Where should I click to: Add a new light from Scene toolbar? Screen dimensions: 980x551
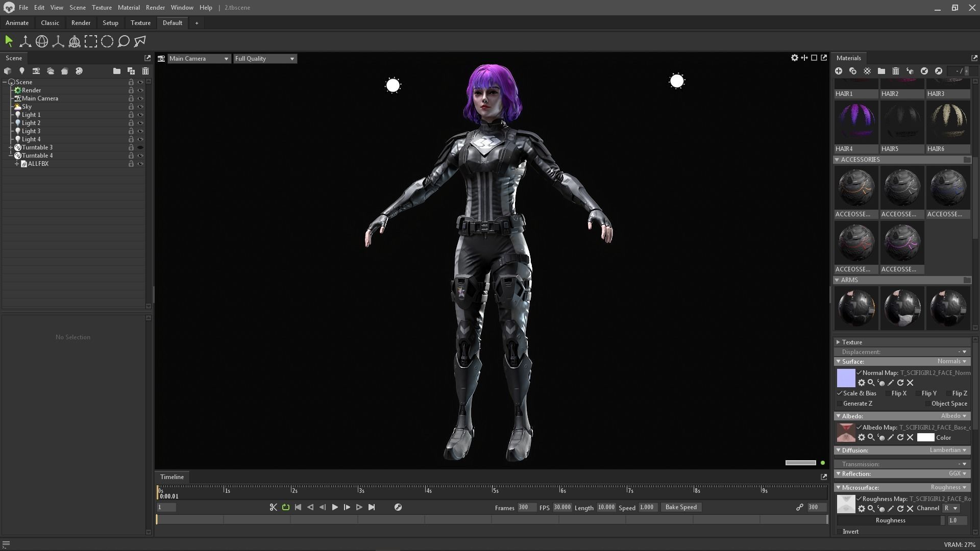click(22, 71)
